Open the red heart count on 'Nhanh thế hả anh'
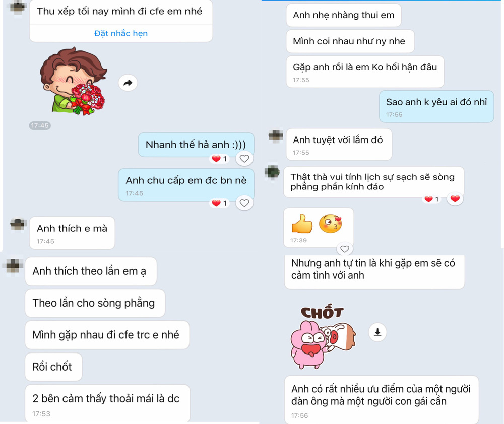The image size is (504, 424). [220, 158]
